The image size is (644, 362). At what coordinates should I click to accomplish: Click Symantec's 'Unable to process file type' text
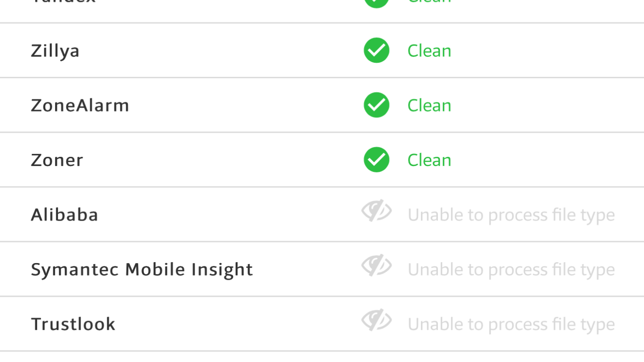coord(511,270)
